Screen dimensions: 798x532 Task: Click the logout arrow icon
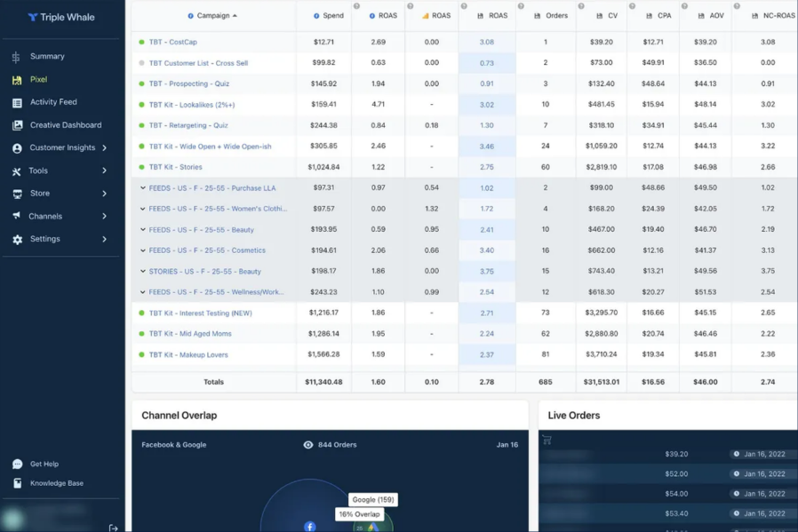coord(113,528)
